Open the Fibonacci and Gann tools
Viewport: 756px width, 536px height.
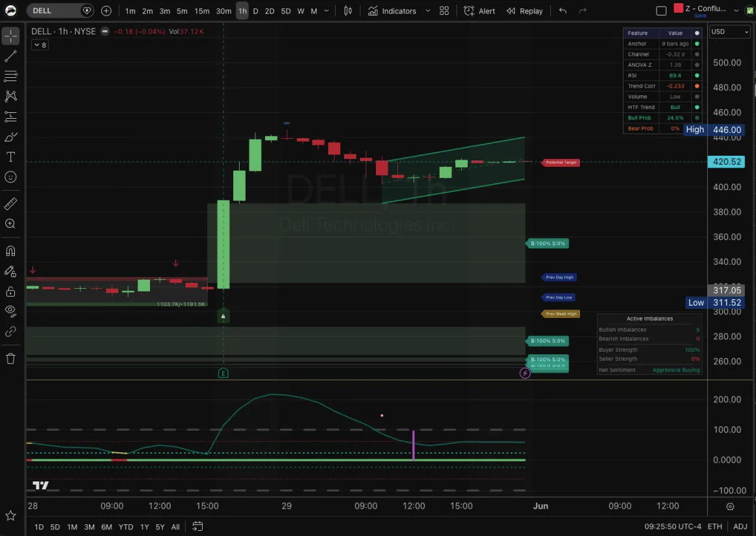10,76
